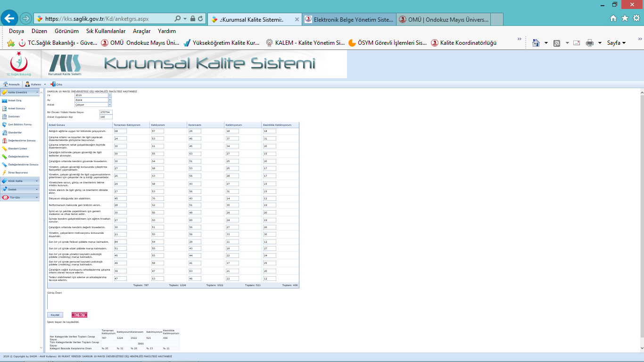Click Tamamen Katılıyorum value 68 first row
Screen dimensions: 644x362
pyautogui.click(x=120, y=131)
